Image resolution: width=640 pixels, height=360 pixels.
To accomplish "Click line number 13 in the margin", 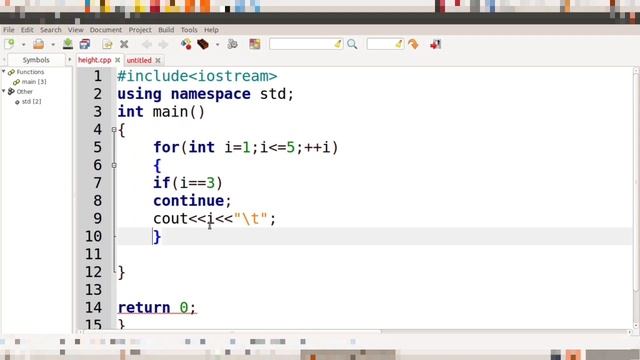I will pyautogui.click(x=93, y=290).
